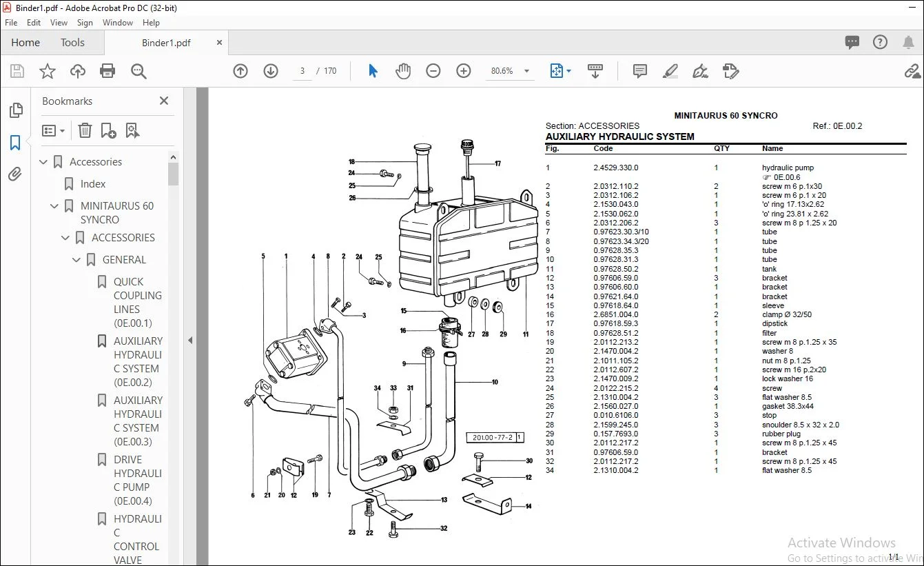The height and width of the screenshot is (566, 924).
Task: Open the Help question mark icon
Action: tap(880, 43)
